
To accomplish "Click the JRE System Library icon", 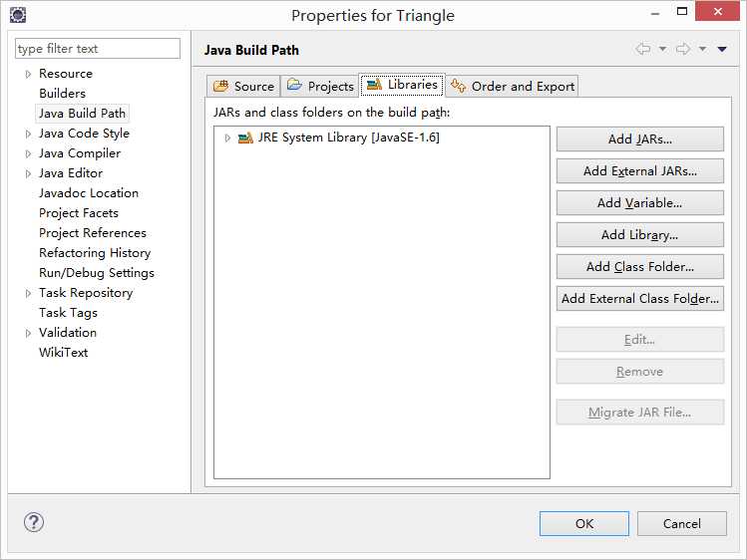I will pyautogui.click(x=245, y=138).
